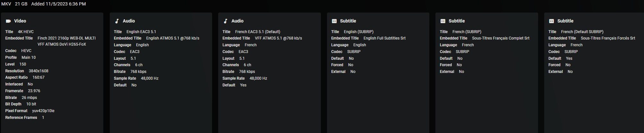Click CC icon on French Complet subtitle card
The height and width of the screenshot is (133, 644).
pos(443,21)
